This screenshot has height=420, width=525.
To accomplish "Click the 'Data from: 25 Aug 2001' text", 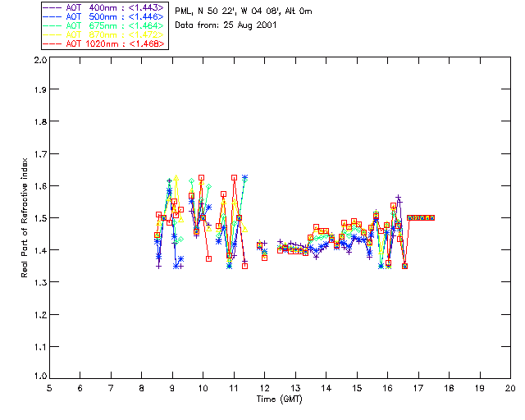I will (226, 25).
